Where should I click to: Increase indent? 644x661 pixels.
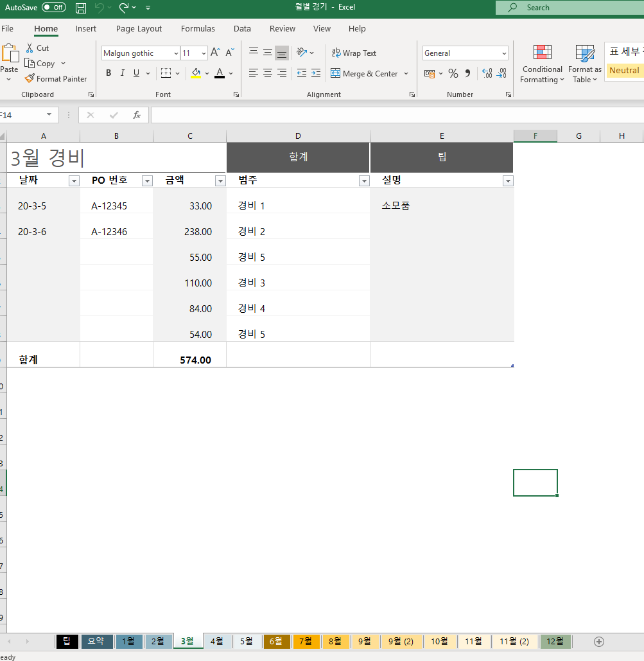(x=316, y=73)
